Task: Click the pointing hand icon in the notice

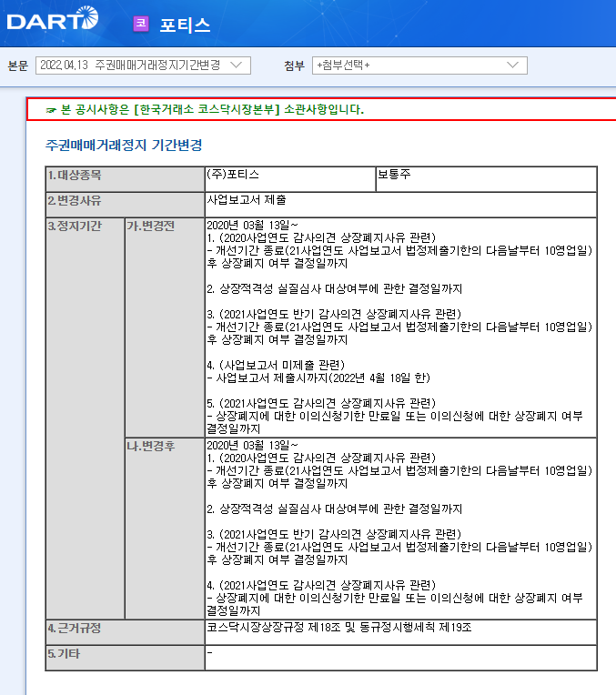Action: click(x=51, y=110)
